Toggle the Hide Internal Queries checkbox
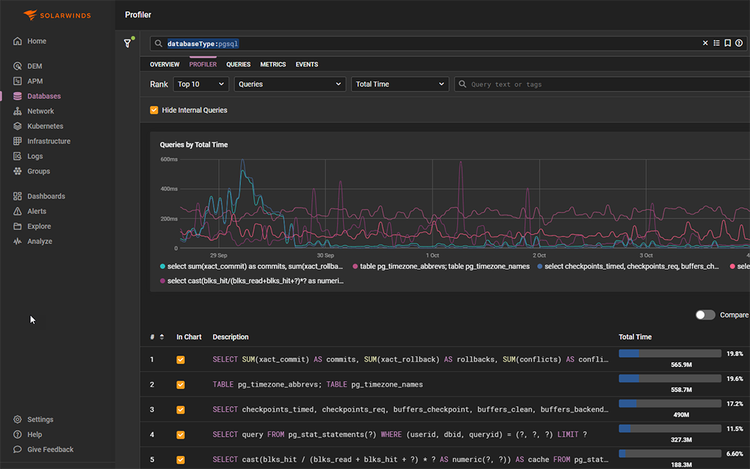 tap(154, 110)
